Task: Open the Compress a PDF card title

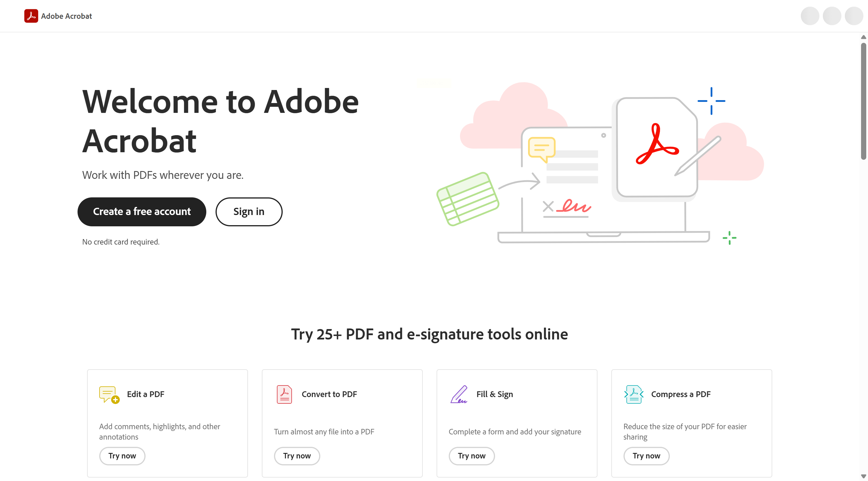Action: pos(681,394)
